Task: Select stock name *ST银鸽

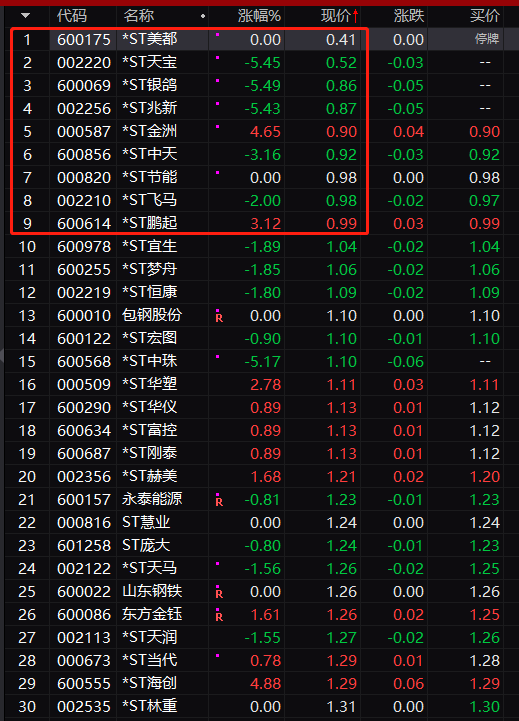Action: (x=149, y=85)
